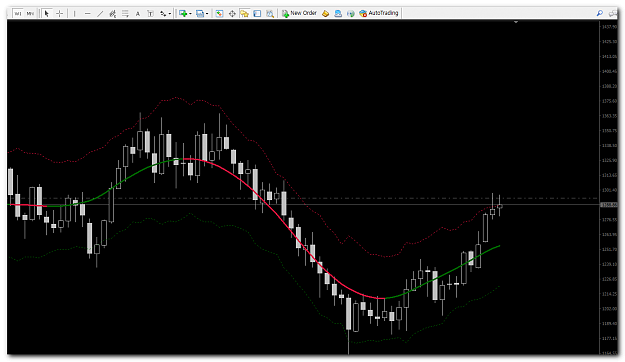The height and width of the screenshot is (362, 625).
Task: Select the text 'A' tool
Action: [138, 14]
